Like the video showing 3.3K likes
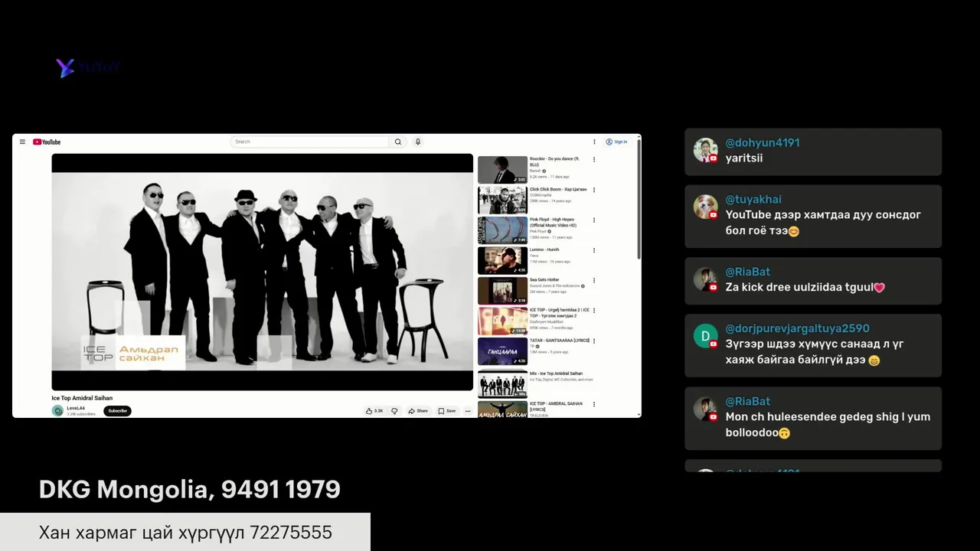Image resolution: width=980 pixels, height=551 pixels. pyautogui.click(x=374, y=411)
